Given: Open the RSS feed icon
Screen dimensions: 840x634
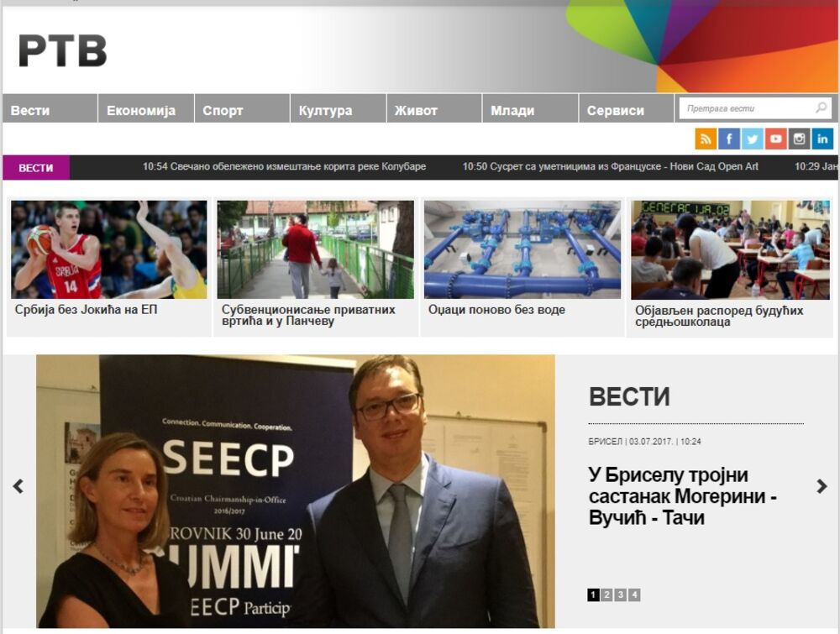Looking at the screenshot, I should [x=706, y=139].
